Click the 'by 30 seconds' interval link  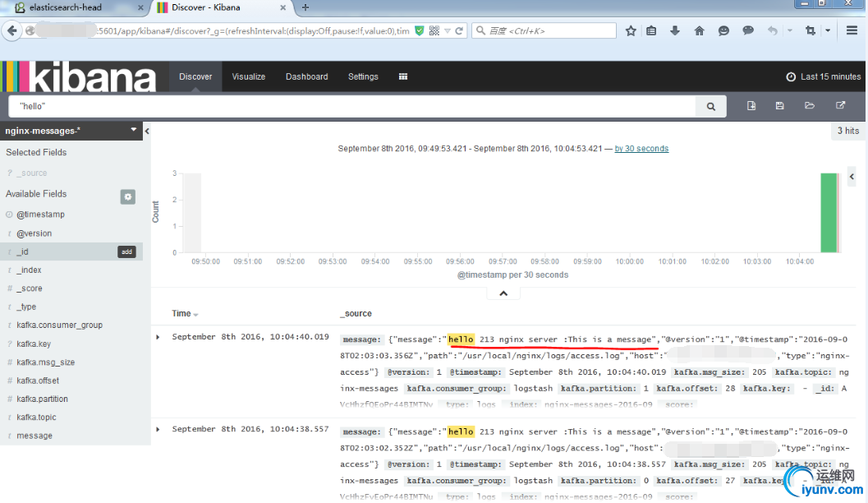(641, 149)
